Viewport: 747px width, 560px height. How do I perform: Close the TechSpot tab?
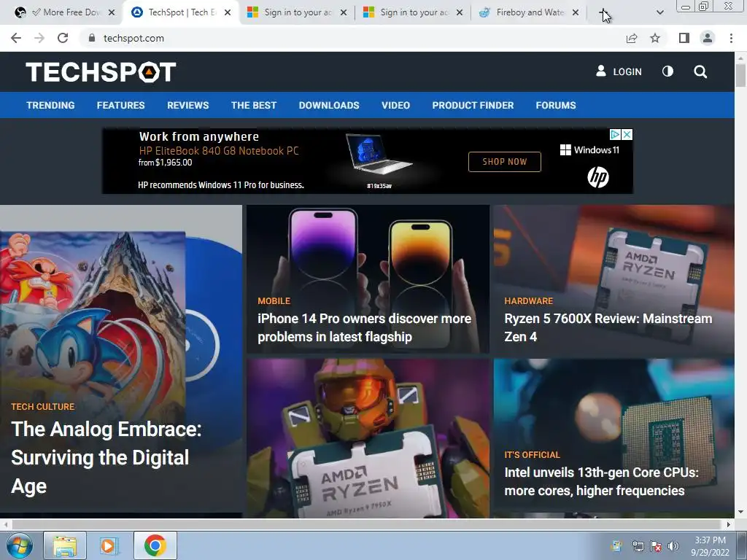228,12
